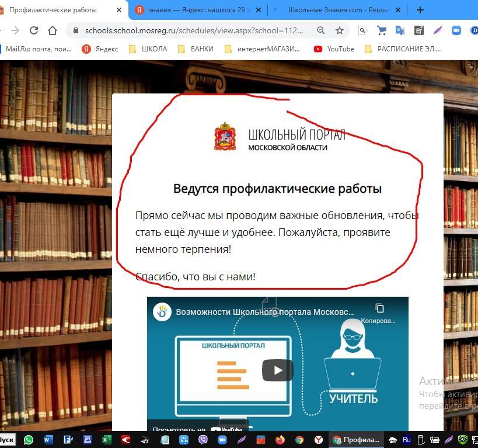Screen dimensions: 478x448
Task: Close the Яндекс search tab
Action: tap(259, 10)
